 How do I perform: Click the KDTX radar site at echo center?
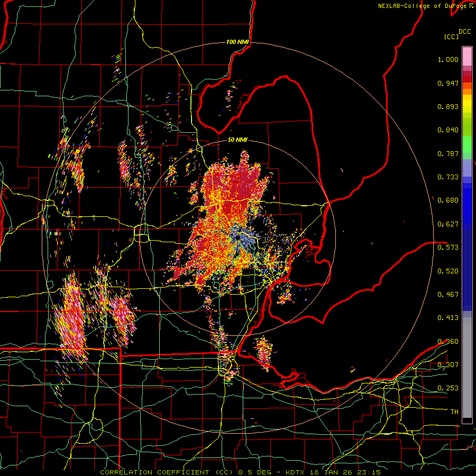[x=237, y=237]
